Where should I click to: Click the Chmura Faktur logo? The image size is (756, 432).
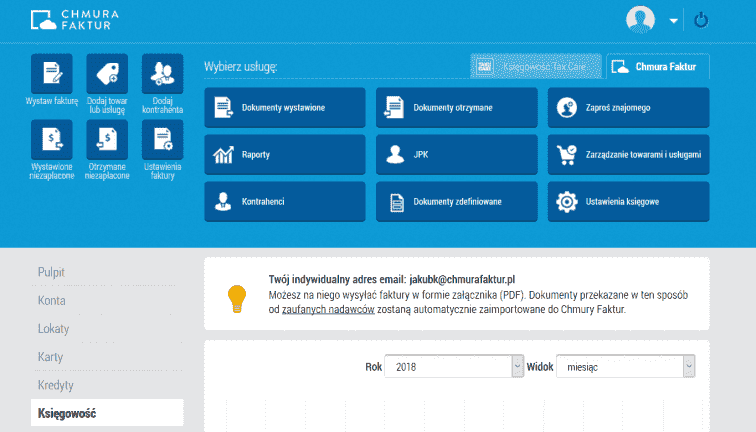tap(75, 20)
